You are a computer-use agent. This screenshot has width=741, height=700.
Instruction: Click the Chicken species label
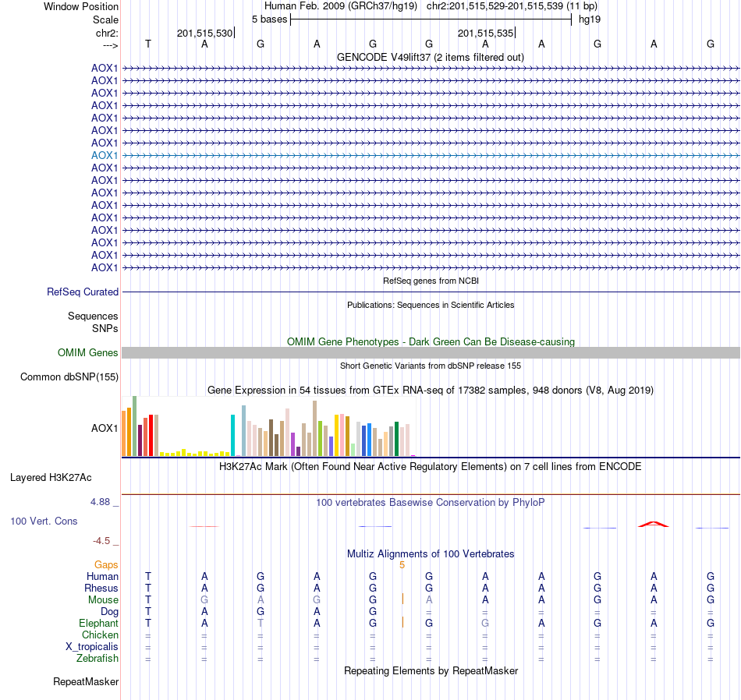(x=100, y=635)
